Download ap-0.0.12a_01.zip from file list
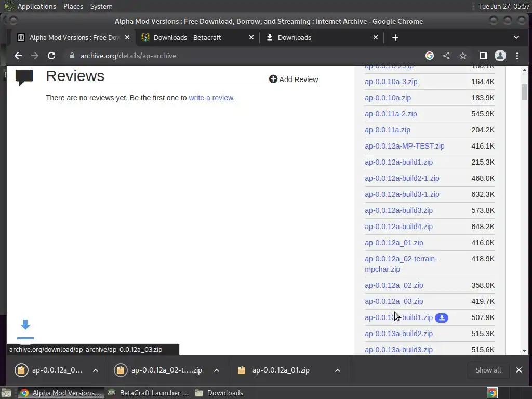 pyautogui.click(x=394, y=243)
